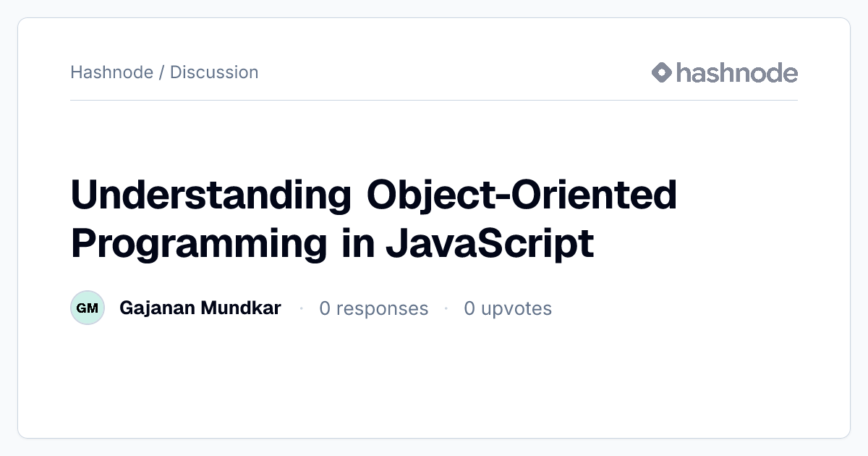Click the empty card area below the author row

coord(434,380)
